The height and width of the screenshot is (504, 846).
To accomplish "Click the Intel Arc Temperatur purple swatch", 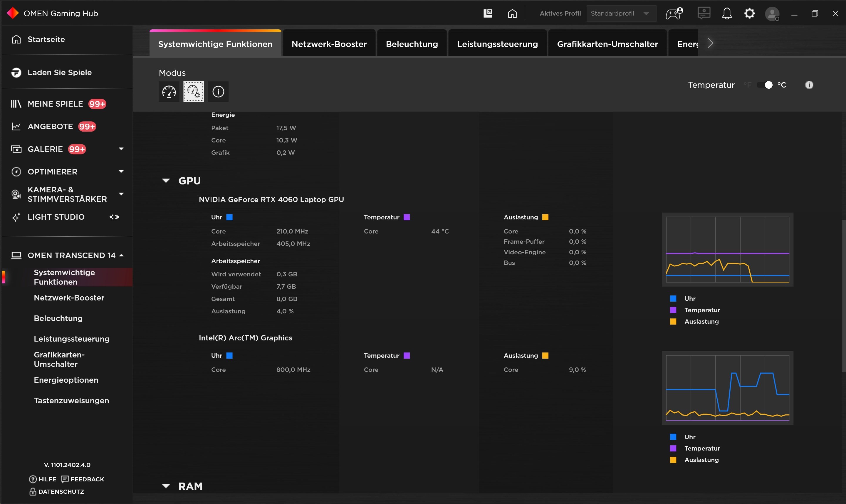I will [407, 356].
